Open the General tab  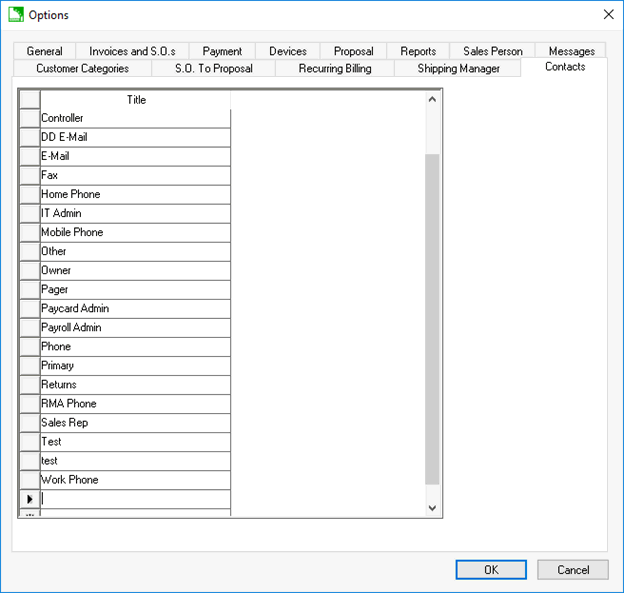(x=44, y=51)
